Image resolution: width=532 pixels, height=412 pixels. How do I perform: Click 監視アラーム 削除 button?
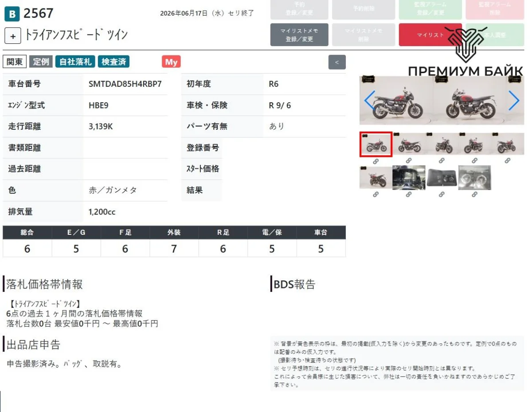(495, 9)
